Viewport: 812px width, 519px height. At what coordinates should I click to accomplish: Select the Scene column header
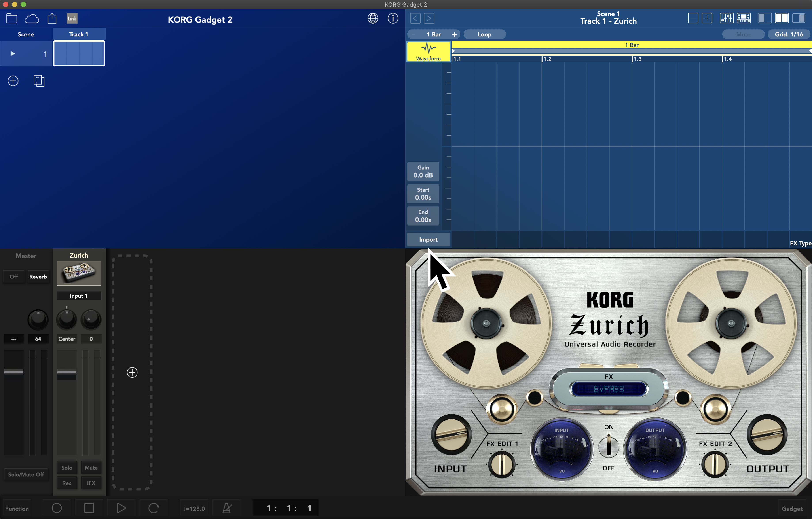point(26,34)
